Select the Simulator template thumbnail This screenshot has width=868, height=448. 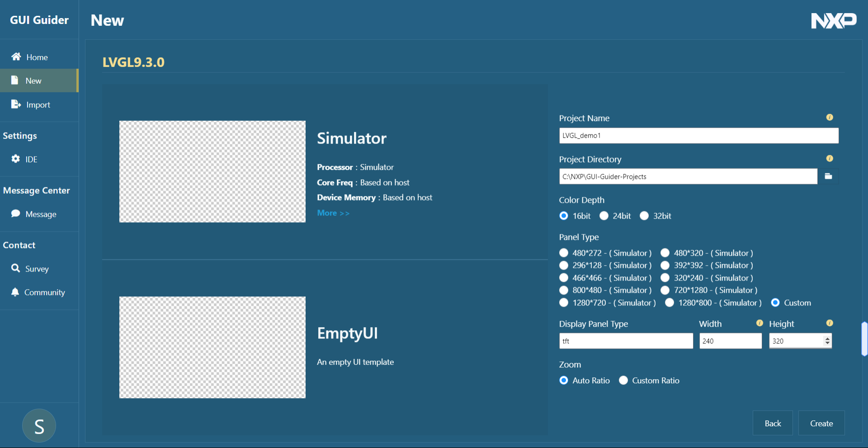212,172
